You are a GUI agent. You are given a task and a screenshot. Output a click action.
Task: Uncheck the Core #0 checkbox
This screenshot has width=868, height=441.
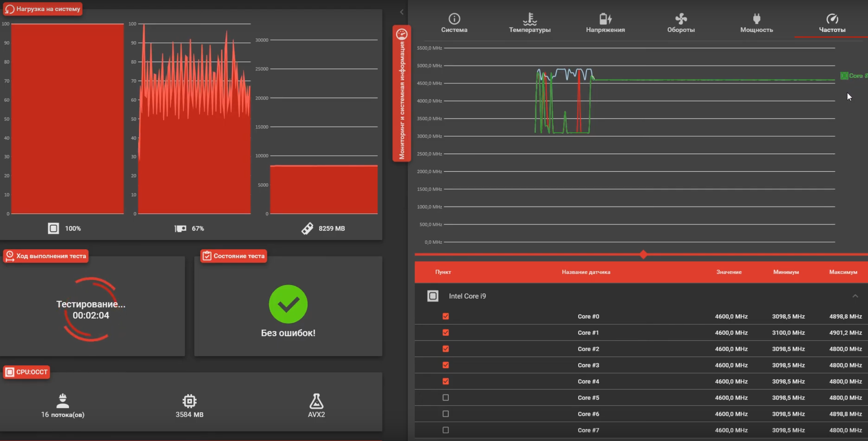tap(445, 316)
